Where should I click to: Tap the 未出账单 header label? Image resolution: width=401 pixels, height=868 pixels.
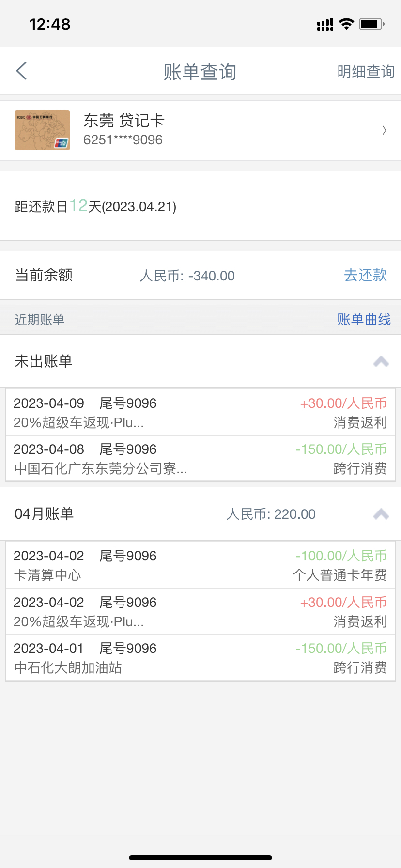44,361
